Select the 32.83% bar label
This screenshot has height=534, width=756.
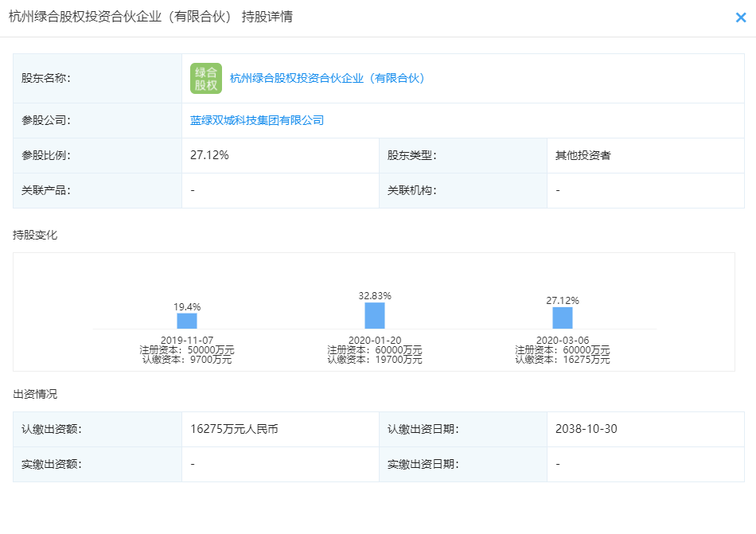tap(375, 296)
